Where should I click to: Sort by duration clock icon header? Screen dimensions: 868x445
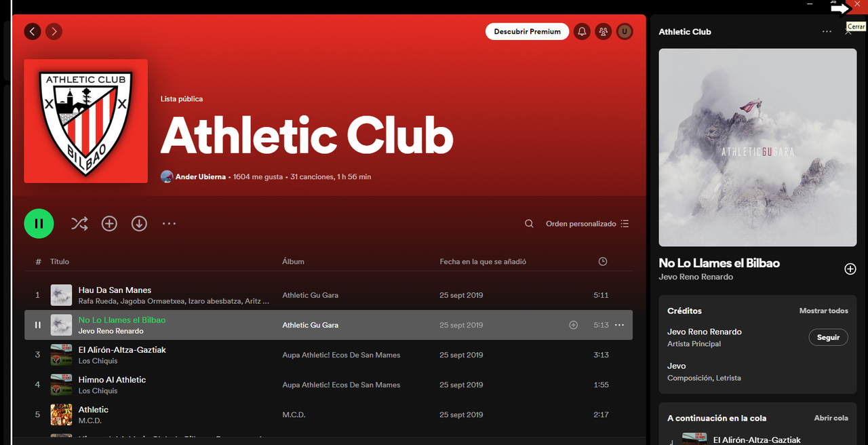coord(603,261)
